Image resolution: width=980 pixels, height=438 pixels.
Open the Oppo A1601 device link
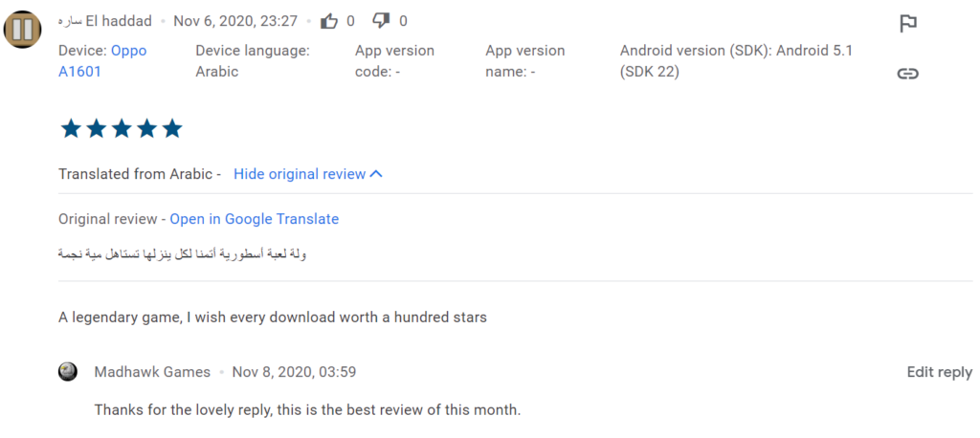coord(101,60)
